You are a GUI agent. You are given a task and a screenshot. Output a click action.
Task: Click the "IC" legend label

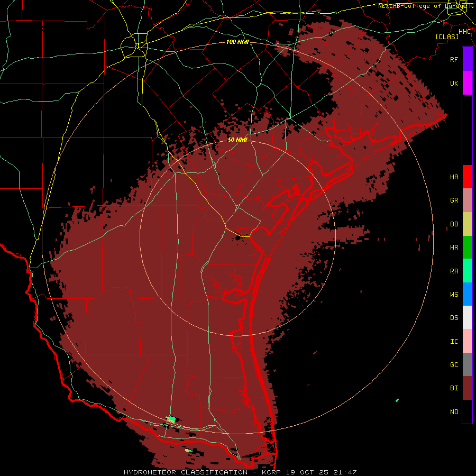454,342
